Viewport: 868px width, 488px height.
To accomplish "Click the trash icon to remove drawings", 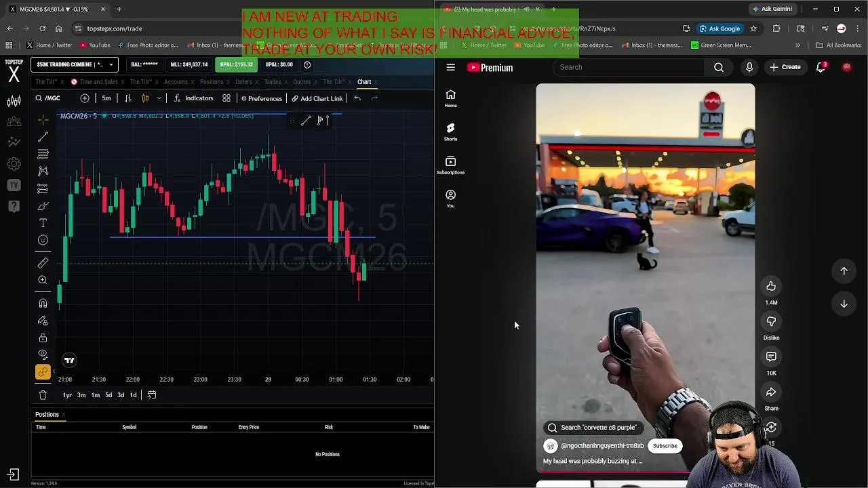I will coord(43,394).
